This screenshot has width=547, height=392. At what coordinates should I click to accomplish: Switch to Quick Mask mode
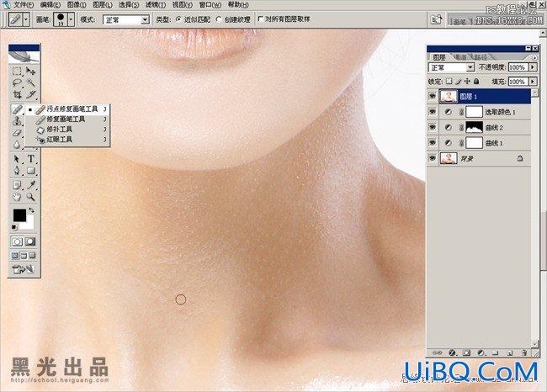30,241
